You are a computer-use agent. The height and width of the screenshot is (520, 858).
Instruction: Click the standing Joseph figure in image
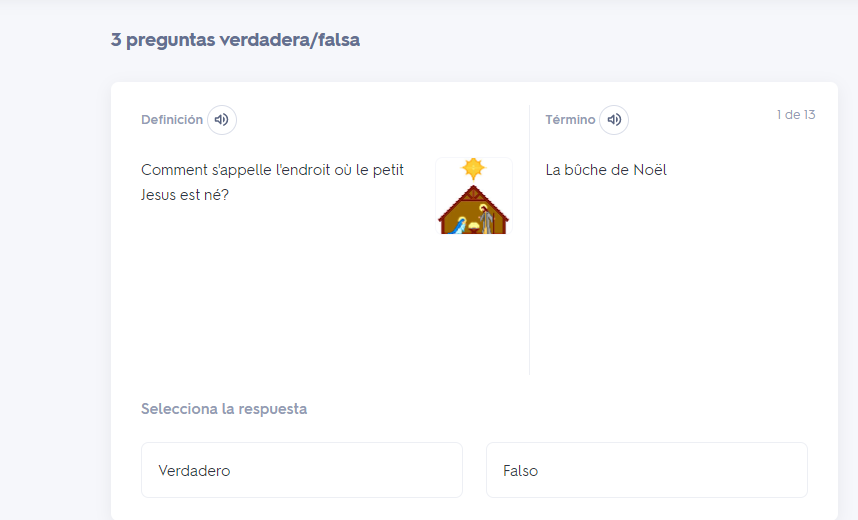click(x=484, y=218)
